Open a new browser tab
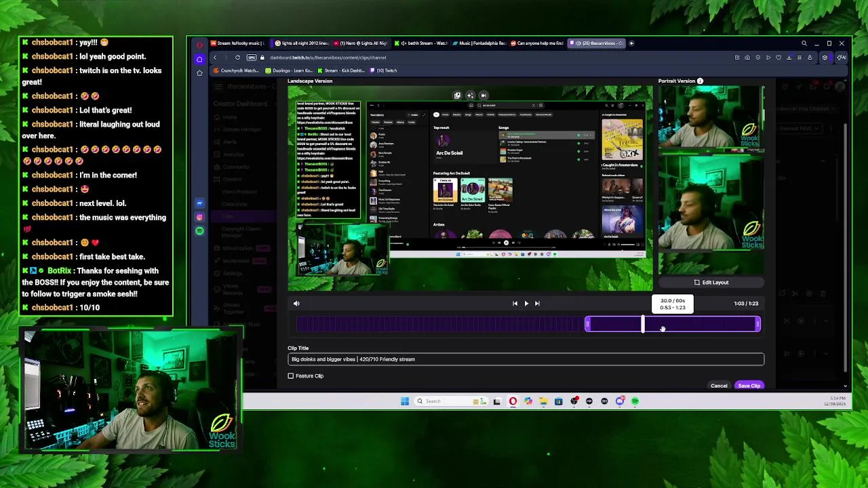This screenshot has width=868, height=488. pyautogui.click(x=631, y=43)
